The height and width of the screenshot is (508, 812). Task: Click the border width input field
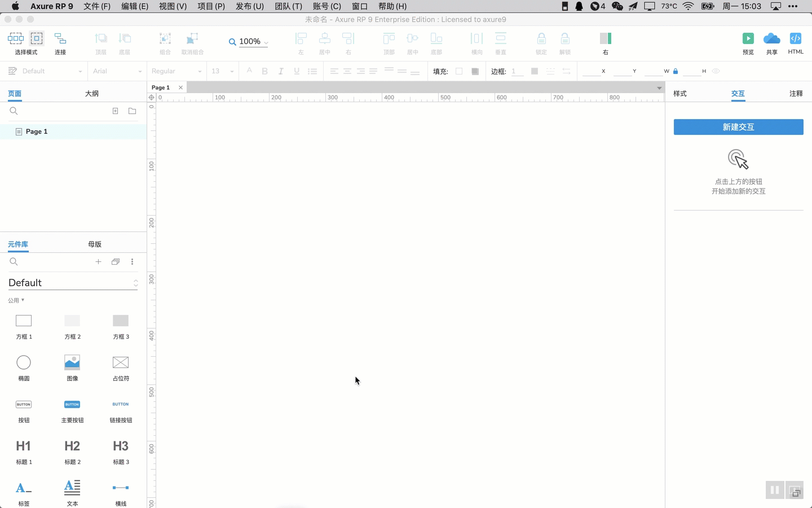[x=517, y=71]
